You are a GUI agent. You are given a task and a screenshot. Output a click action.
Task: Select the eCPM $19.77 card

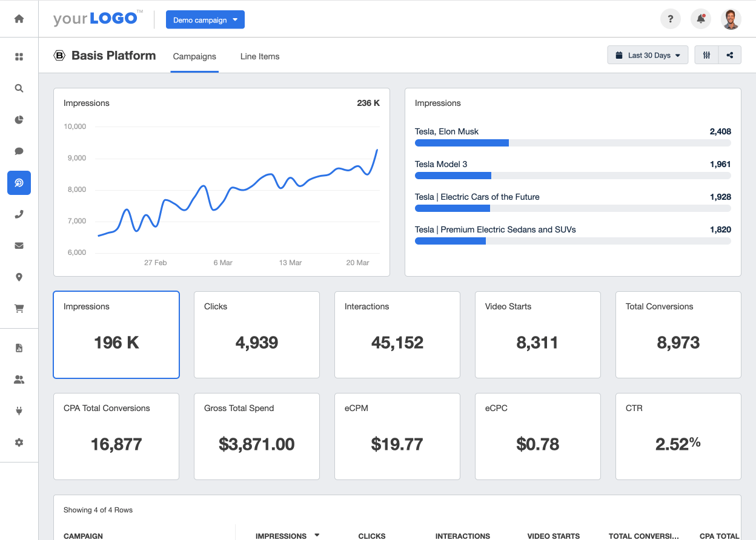(397, 436)
